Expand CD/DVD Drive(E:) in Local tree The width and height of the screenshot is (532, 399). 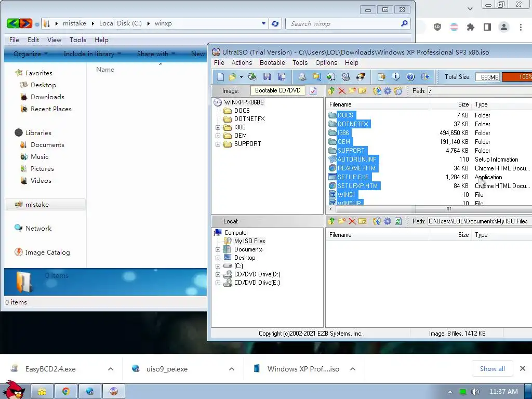[x=218, y=283]
